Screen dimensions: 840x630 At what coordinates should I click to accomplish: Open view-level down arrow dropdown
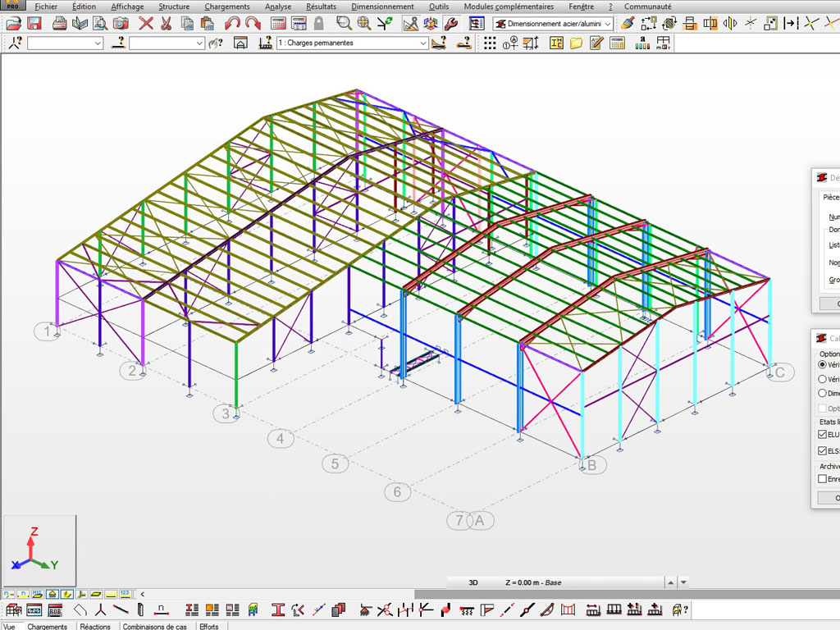point(683,582)
